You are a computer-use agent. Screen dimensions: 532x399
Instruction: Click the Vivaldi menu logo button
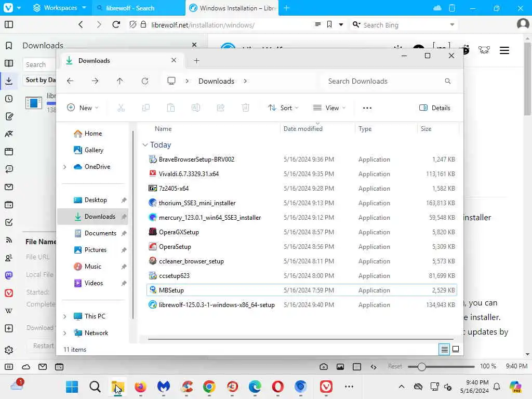[x=8, y=7]
